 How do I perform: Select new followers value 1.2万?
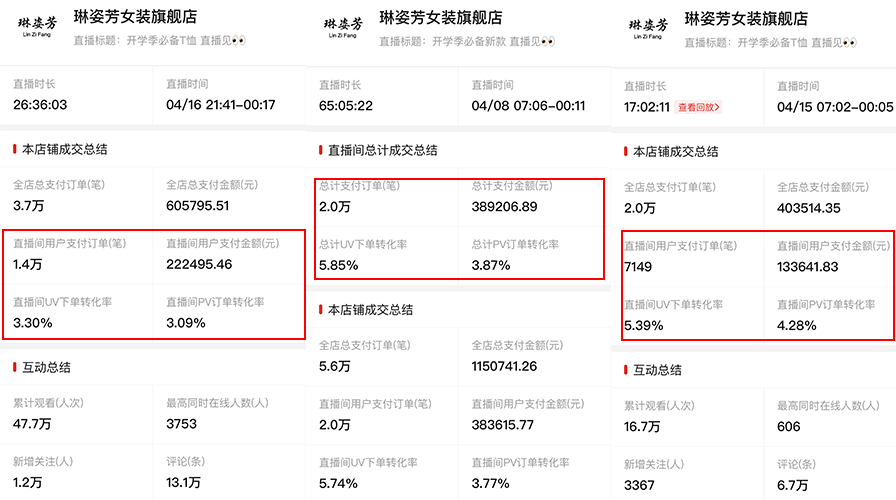[x=27, y=483]
